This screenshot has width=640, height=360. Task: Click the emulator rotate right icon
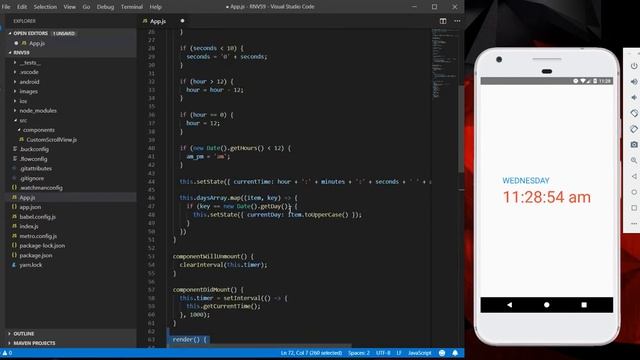(x=634, y=129)
